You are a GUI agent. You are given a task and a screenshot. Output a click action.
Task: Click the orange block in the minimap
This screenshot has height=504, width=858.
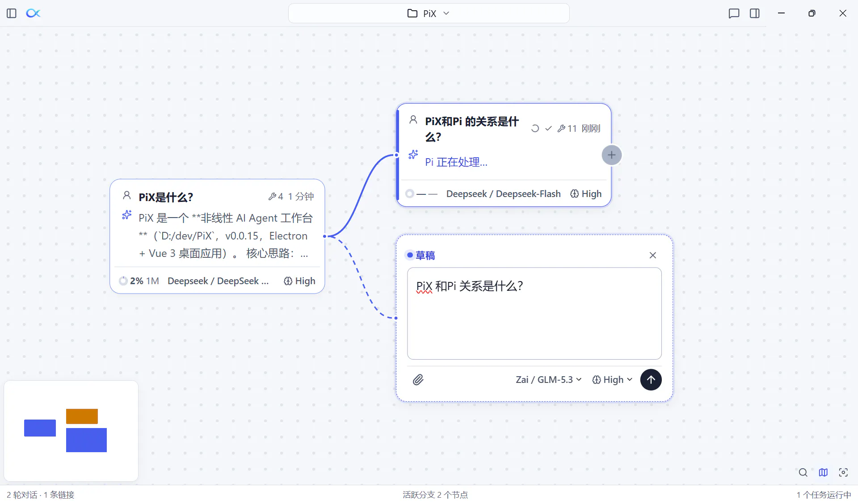(82, 416)
